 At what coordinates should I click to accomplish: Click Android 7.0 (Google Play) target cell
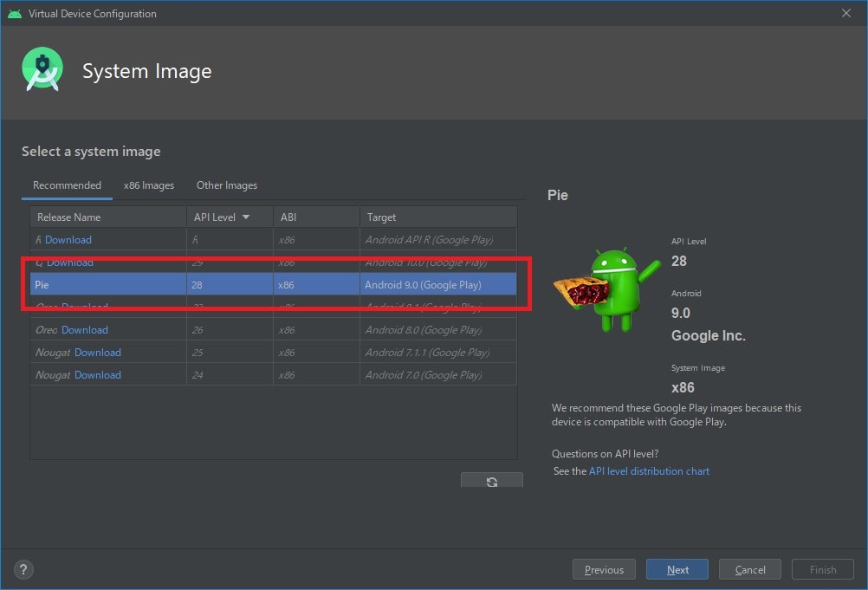(x=438, y=375)
